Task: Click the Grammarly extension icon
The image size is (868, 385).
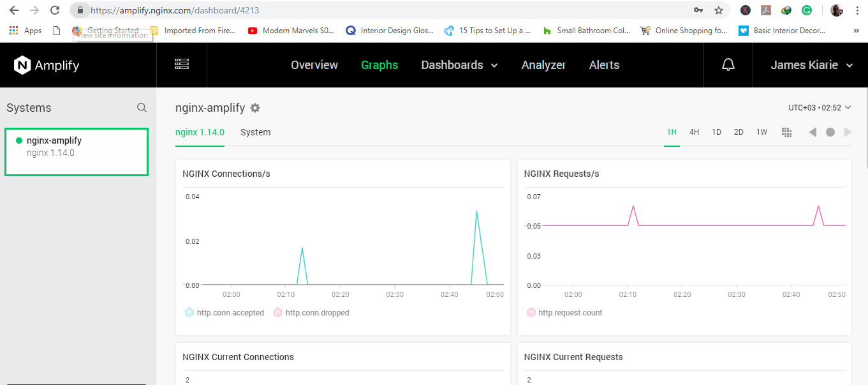Action: (x=807, y=10)
